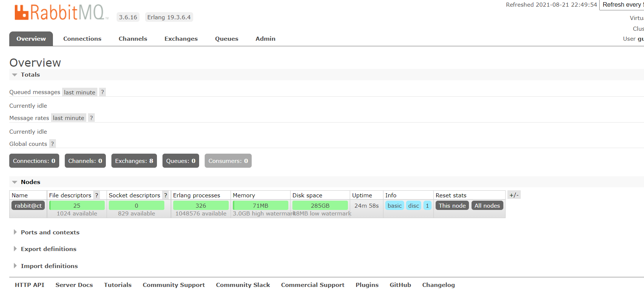The image size is (644, 301).
Task: Click the Queues: 0 count button
Action: pyautogui.click(x=181, y=161)
